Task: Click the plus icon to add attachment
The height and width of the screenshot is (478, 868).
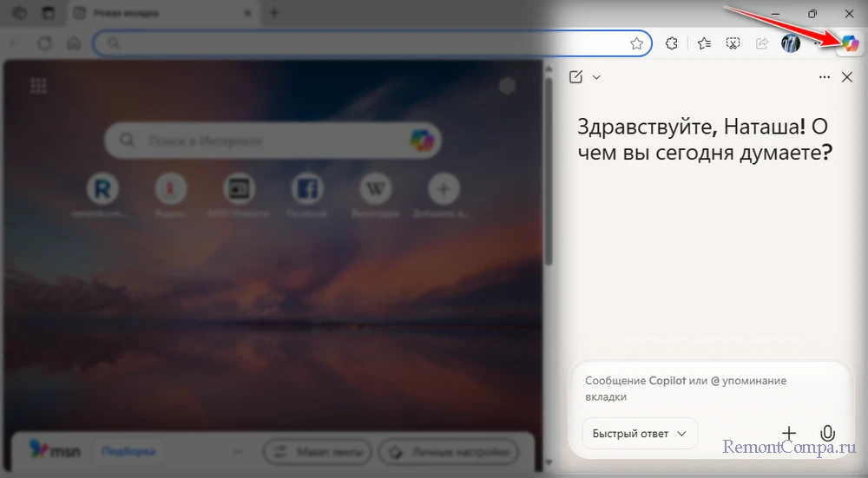Action: [x=789, y=433]
